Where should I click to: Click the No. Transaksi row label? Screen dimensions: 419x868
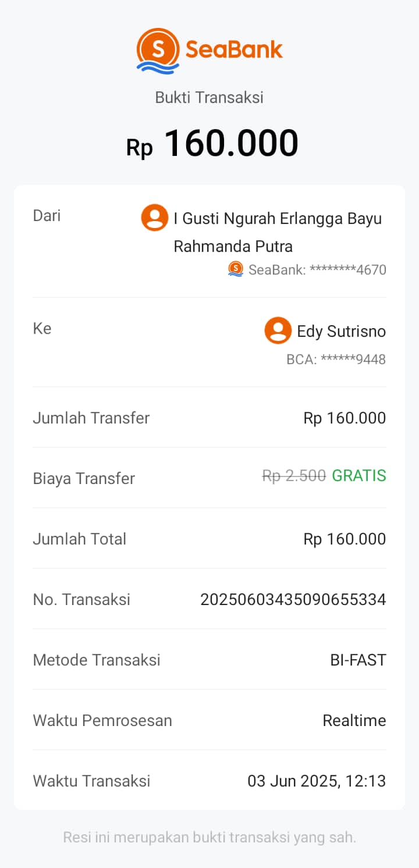(81, 599)
